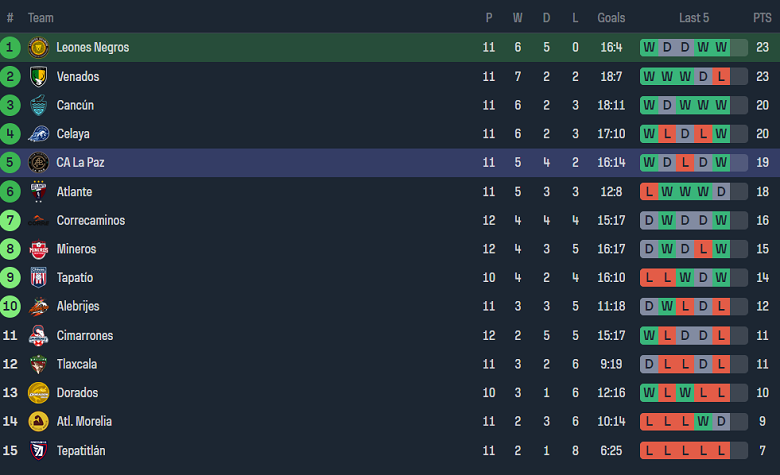Click the Cancún club logo

(x=39, y=105)
